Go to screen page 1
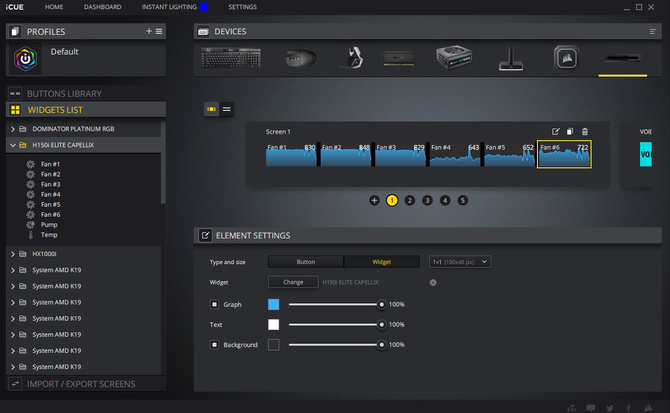The width and height of the screenshot is (670, 413). pyautogui.click(x=392, y=200)
